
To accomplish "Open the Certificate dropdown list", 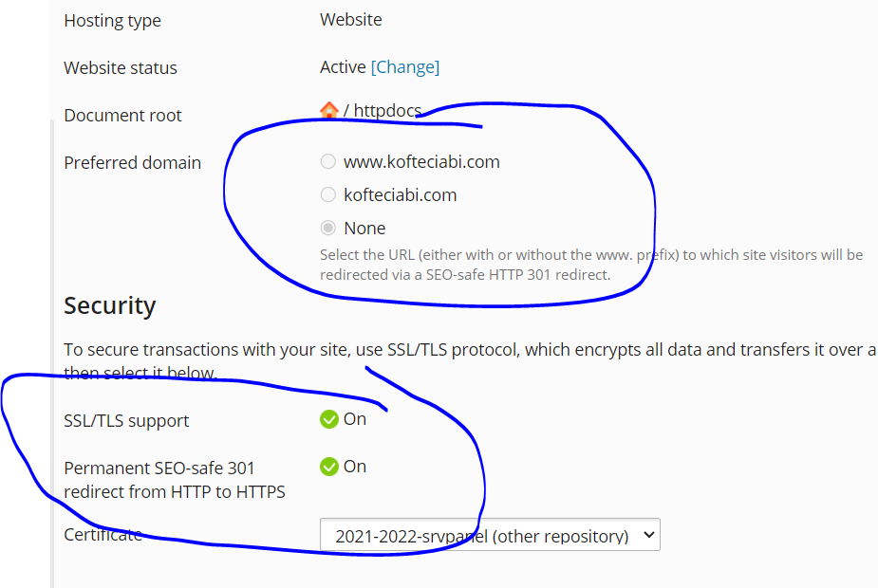I will (x=490, y=535).
